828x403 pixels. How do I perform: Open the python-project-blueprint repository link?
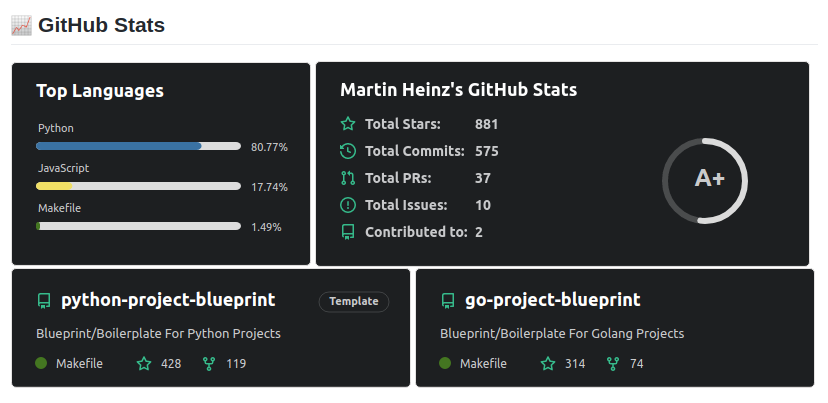pyautogui.click(x=168, y=300)
